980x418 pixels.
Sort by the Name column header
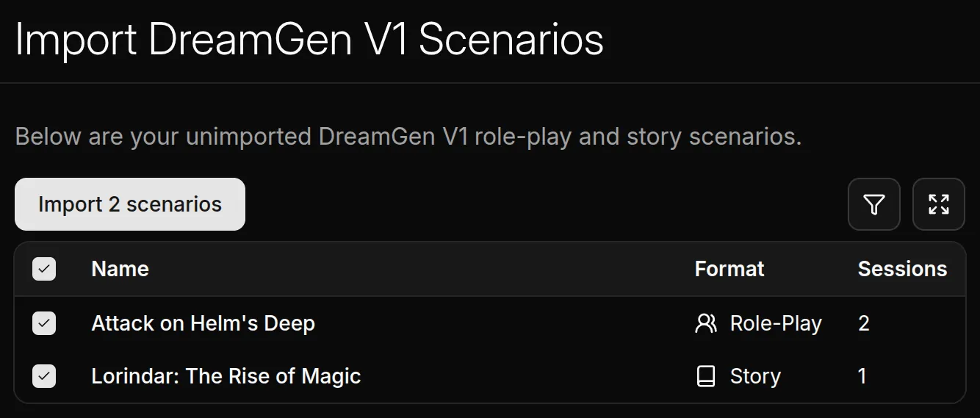tap(120, 269)
